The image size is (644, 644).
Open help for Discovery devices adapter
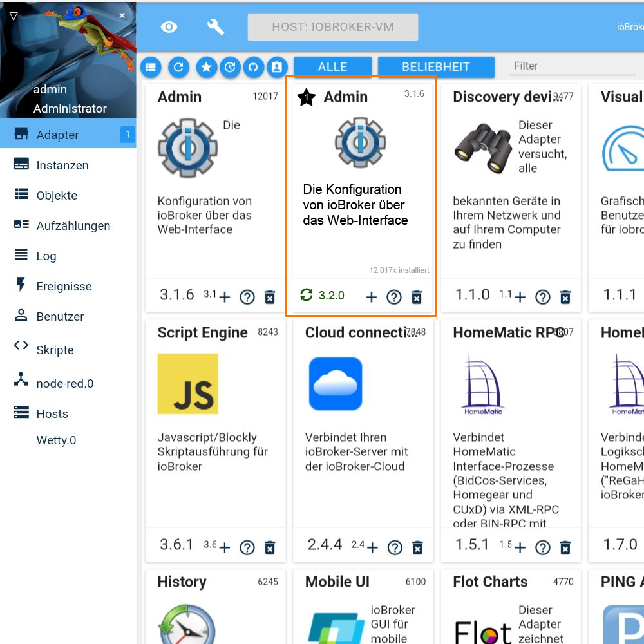click(x=542, y=297)
